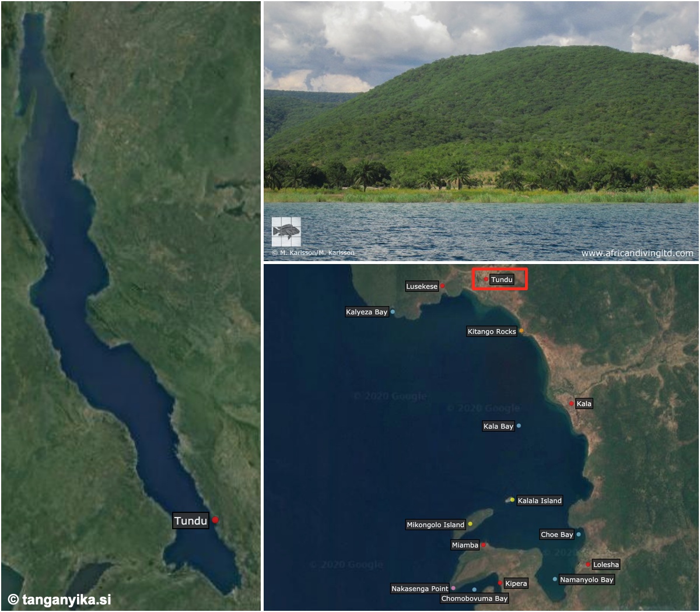Click the tanganyika.si copyright watermark

pyautogui.click(x=59, y=599)
